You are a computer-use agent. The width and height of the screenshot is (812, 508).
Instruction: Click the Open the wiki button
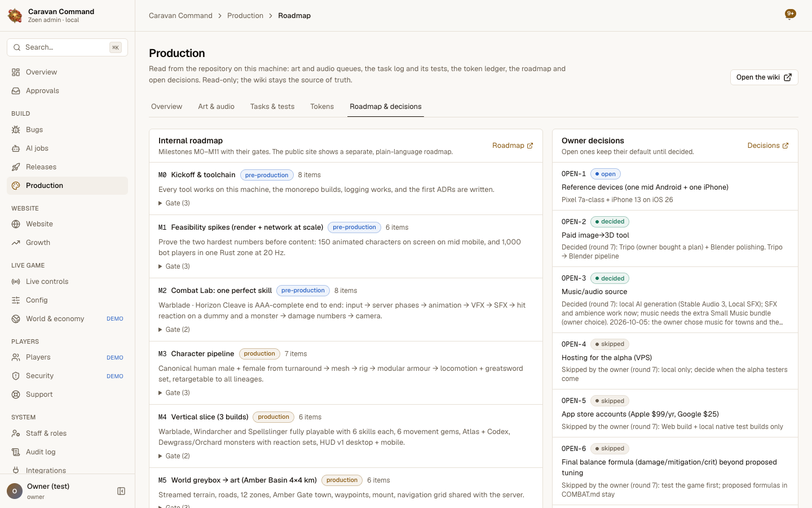point(764,77)
